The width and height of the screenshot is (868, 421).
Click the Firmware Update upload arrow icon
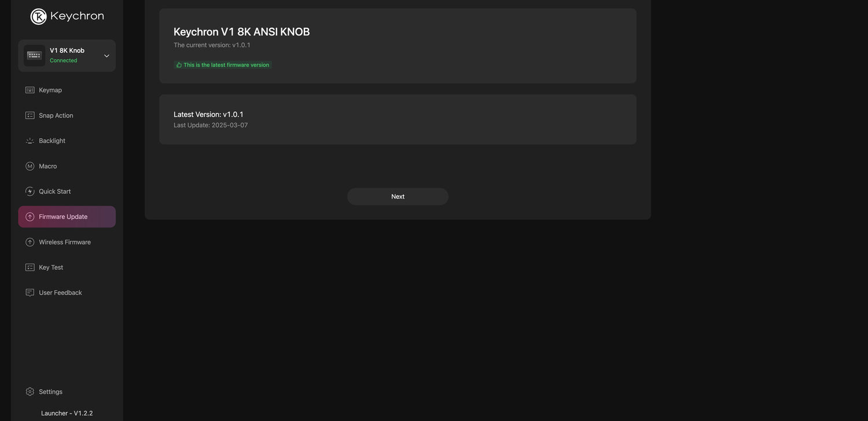(30, 217)
